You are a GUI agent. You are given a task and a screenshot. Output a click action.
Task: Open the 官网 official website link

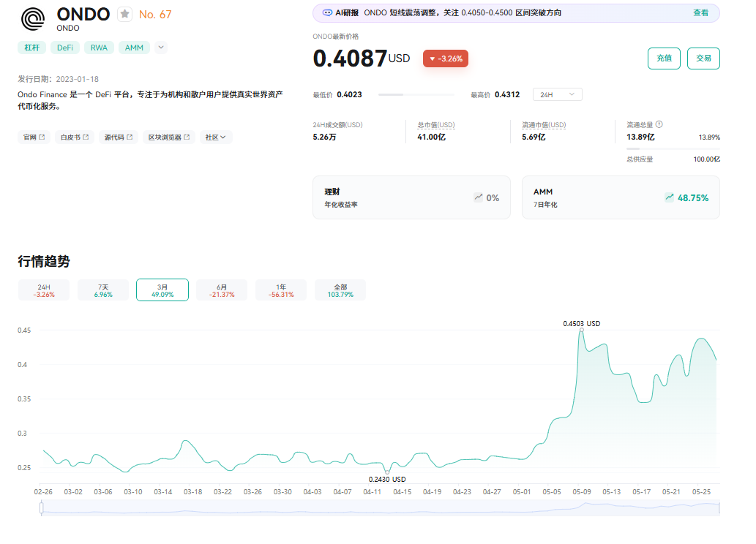[34, 137]
